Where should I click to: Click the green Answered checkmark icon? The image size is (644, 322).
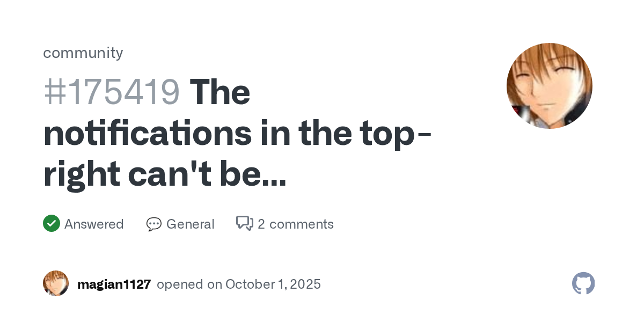click(x=52, y=223)
